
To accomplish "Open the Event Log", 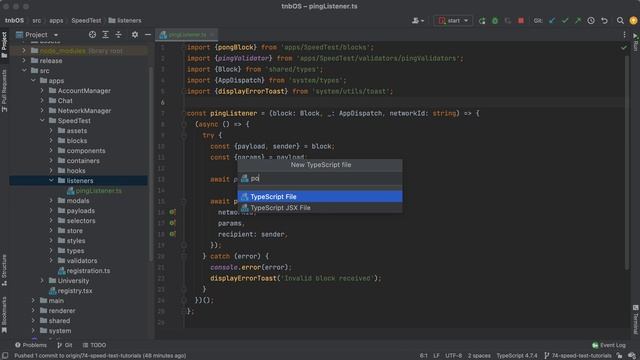I will pyautogui.click(x=609, y=345).
